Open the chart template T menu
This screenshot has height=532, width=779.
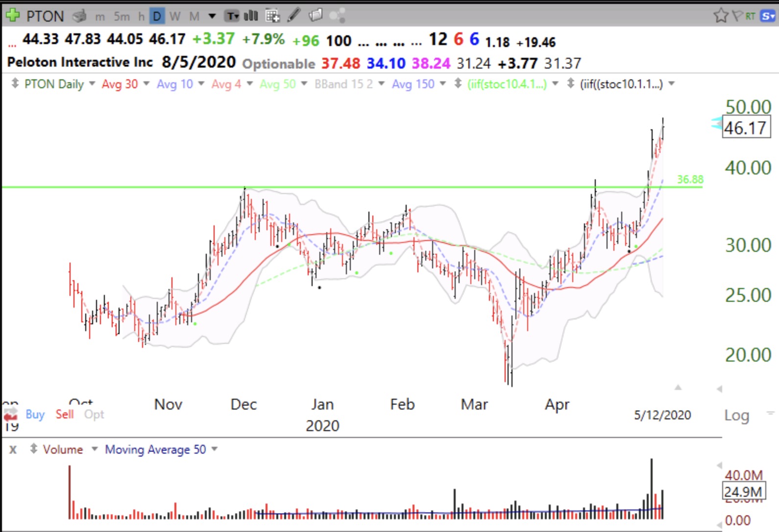[x=231, y=16]
